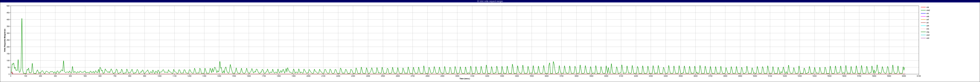Click the 500 y-axis tick label
Image resolution: width=980 pixels, height=82 pixels.
click(x=8, y=6)
